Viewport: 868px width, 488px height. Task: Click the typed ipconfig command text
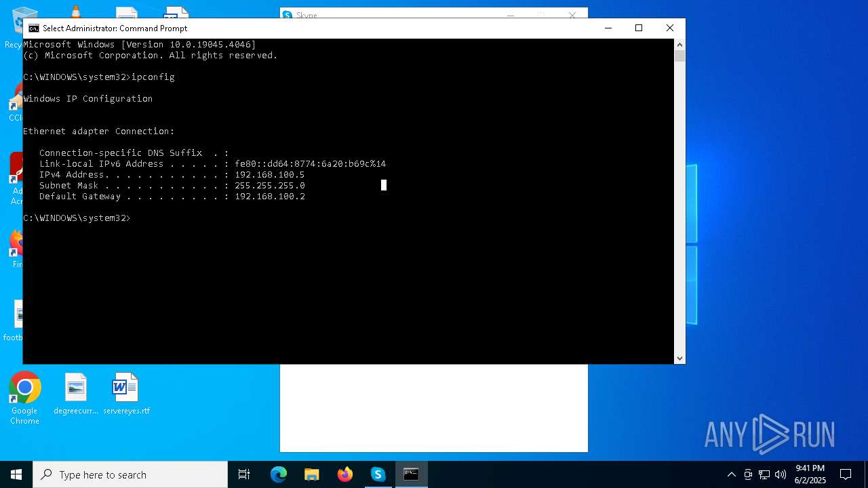pos(153,77)
